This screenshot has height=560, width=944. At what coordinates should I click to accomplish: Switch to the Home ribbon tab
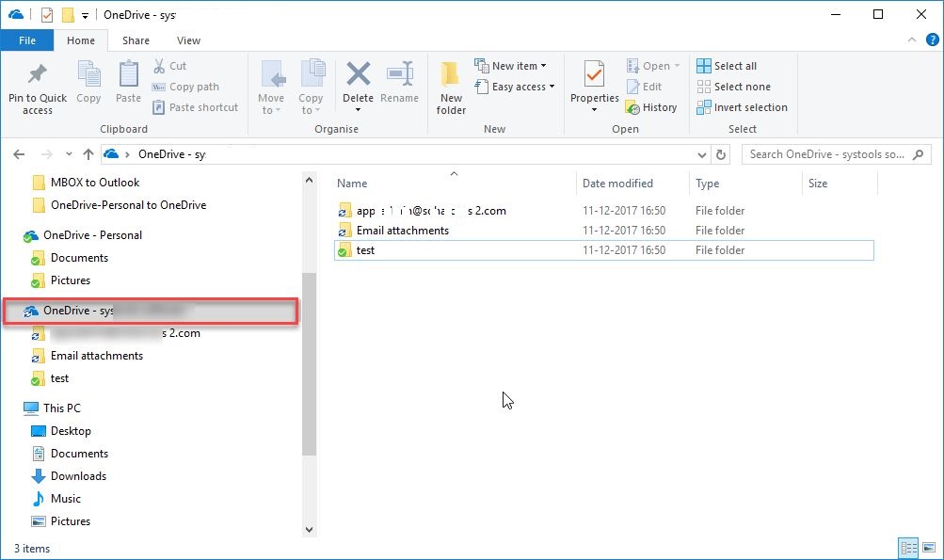click(x=81, y=40)
